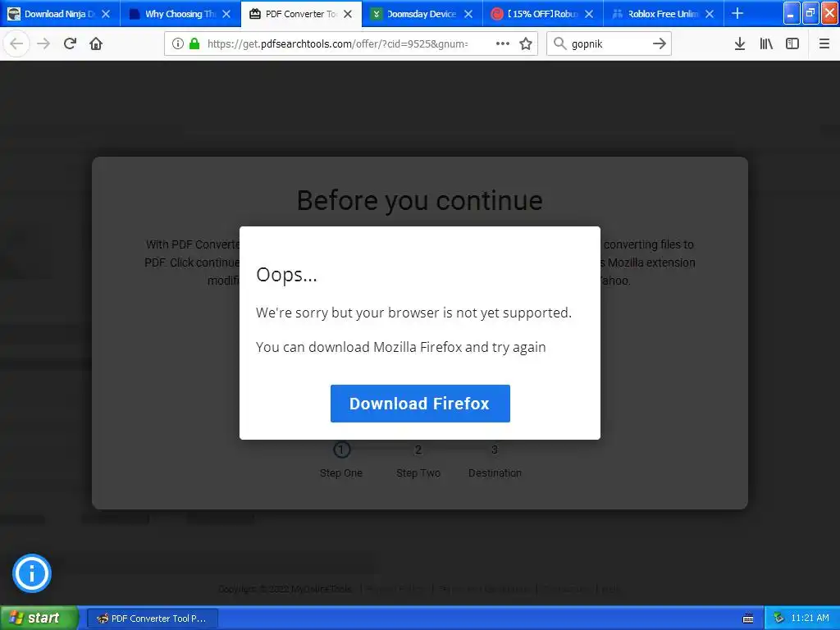Image resolution: width=840 pixels, height=630 pixels.
Task: Click the 11:21 AM clock
Action: [x=810, y=618]
